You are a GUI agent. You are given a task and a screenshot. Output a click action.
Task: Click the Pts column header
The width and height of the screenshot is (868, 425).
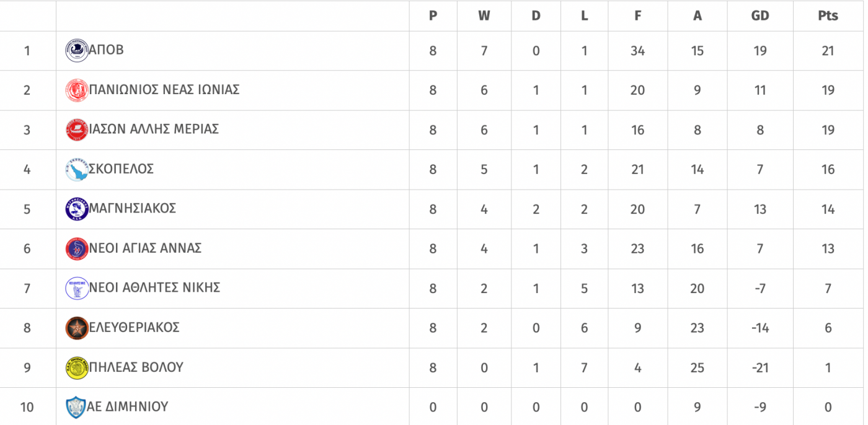click(828, 16)
